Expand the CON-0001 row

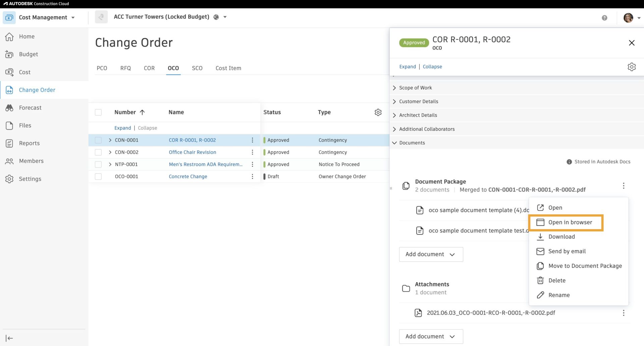point(110,140)
